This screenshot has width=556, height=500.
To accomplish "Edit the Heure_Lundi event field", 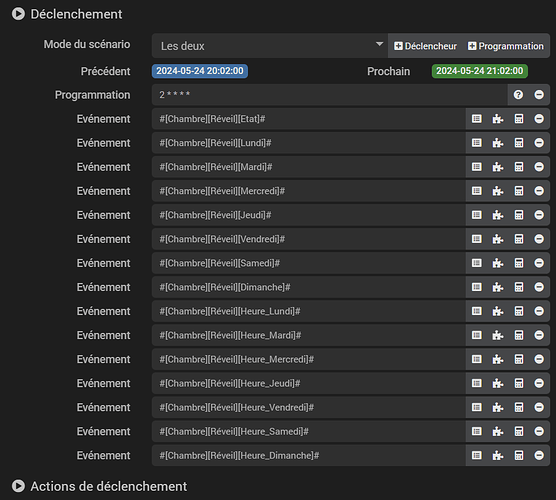I will [308, 311].
